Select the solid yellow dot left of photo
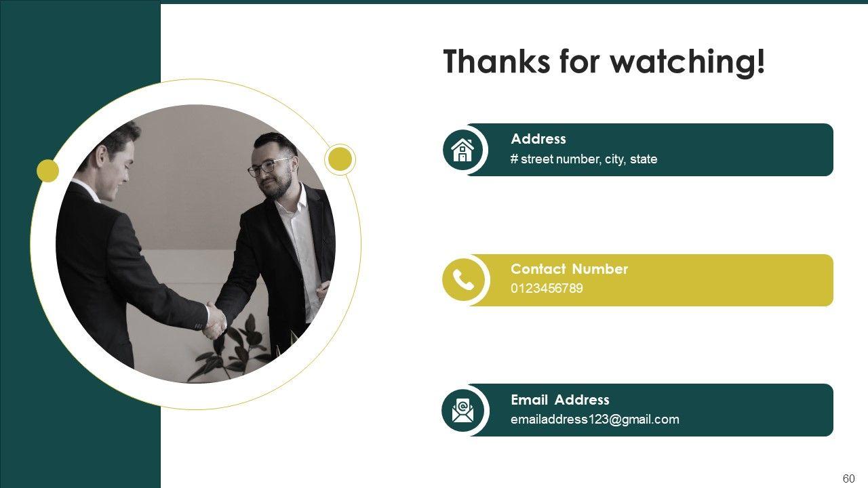 pyautogui.click(x=47, y=171)
